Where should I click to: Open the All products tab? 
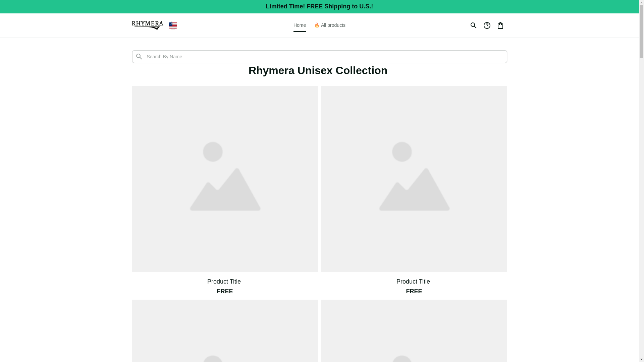click(x=330, y=25)
